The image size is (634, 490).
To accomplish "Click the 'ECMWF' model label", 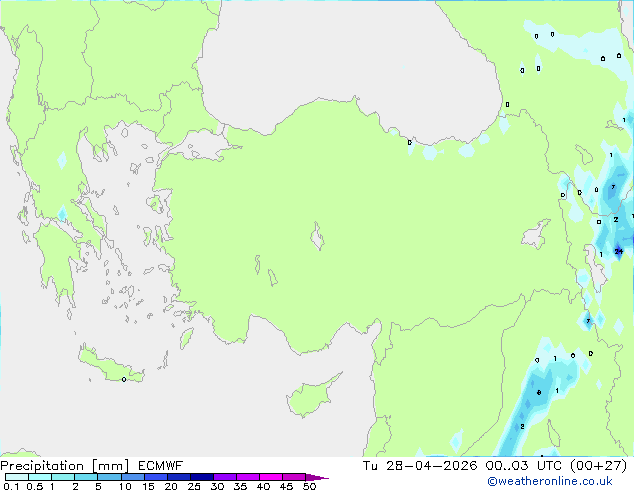I will coord(160,466).
